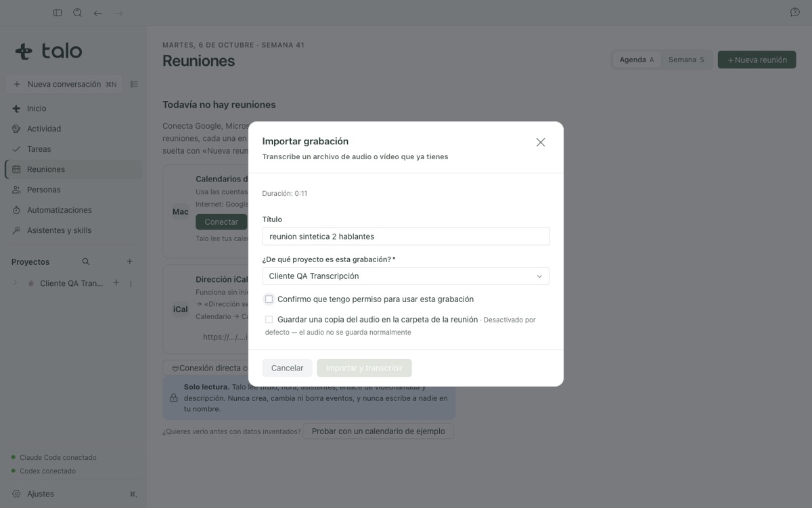Toggle the sidebar panel icon

point(58,13)
